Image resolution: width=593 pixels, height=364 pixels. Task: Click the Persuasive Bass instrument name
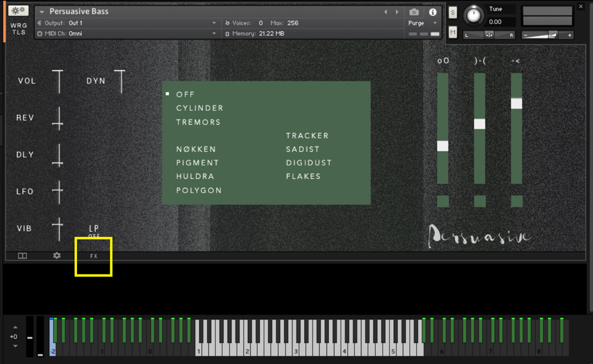[79, 11]
